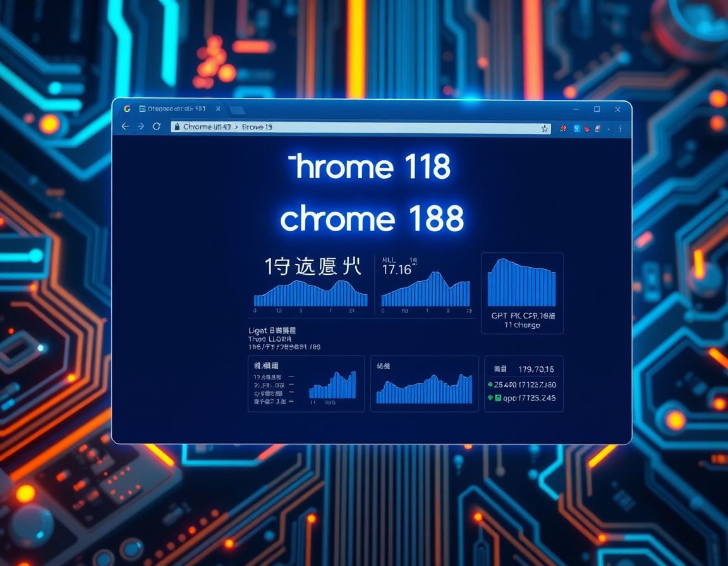Viewport: 728px width, 566px height.
Task: Select the top-left area chart with two humps
Action: point(311,294)
